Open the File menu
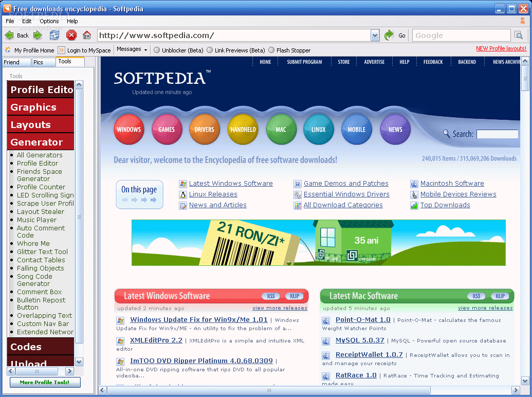 [x=10, y=21]
